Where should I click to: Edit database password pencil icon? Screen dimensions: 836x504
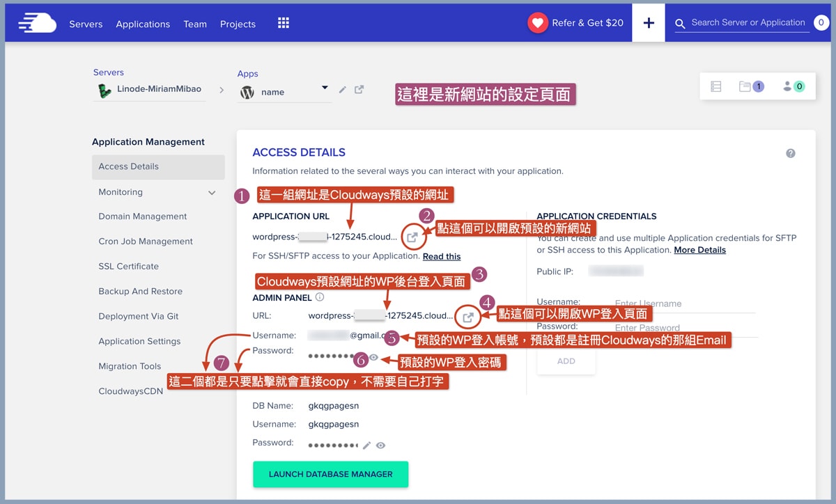(x=366, y=446)
